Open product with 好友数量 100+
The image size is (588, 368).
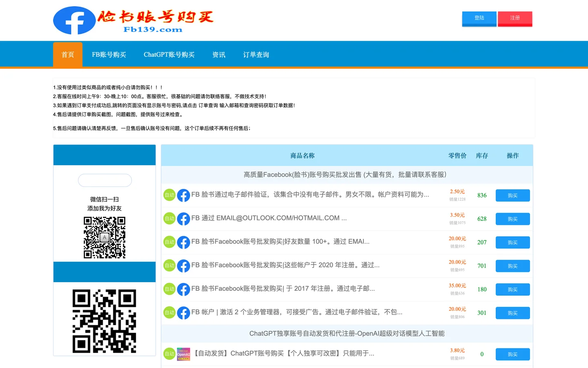click(x=281, y=242)
